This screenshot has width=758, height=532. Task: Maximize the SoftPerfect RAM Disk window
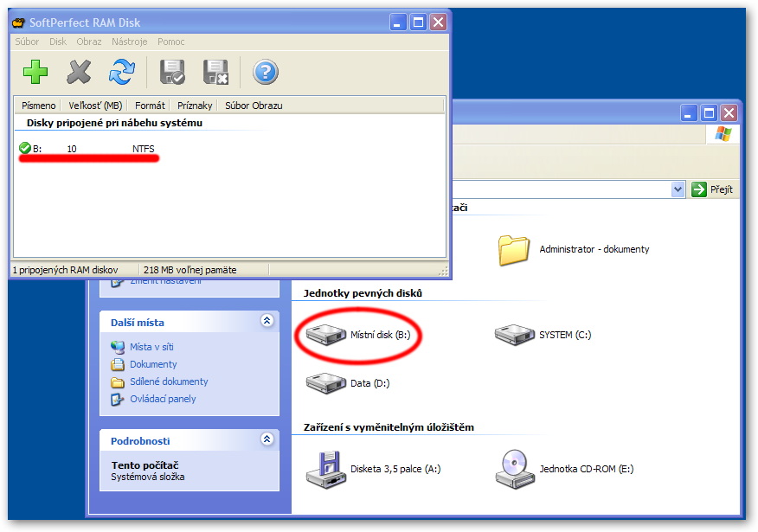pyautogui.click(x=419, y=22)
